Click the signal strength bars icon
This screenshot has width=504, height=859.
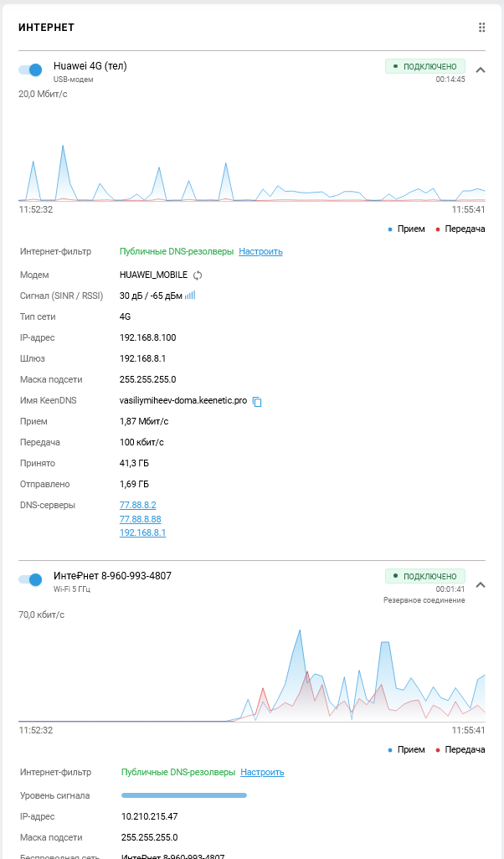(190, 296)
